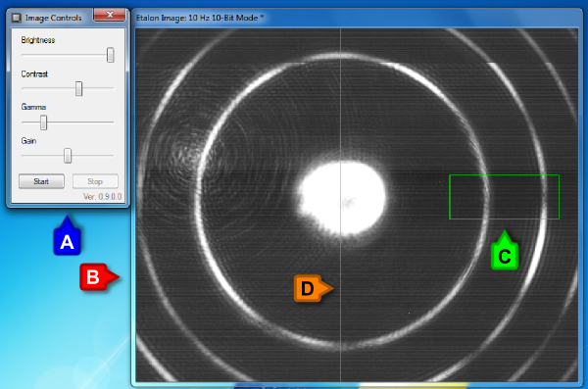Click the bright central spot of etalon image
The width and height of the screenshot is (588, 389).
[x=341, y=198]
